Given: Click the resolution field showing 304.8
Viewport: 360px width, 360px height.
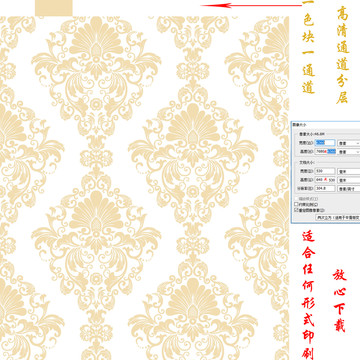Looking at the screenshot, I should (x=325, y=188).
